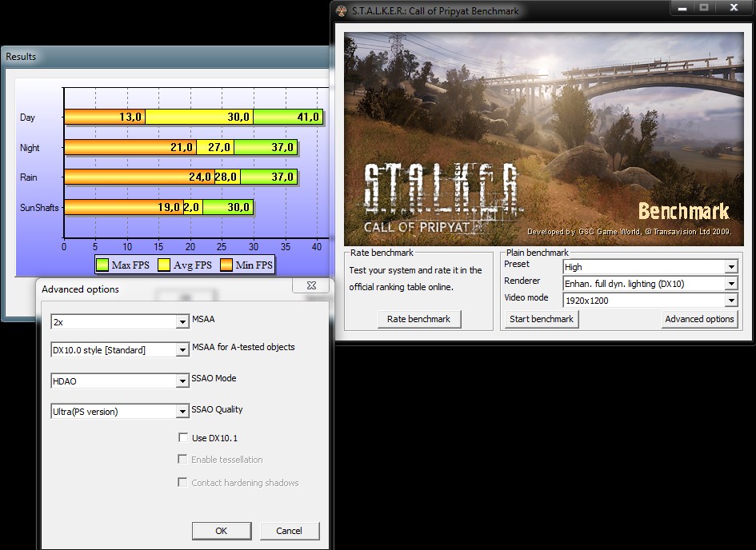This screenshot has width=756, height=550.
Task: Toggle Contact hardening shadows checkbox
Action: tap(182, 482)
